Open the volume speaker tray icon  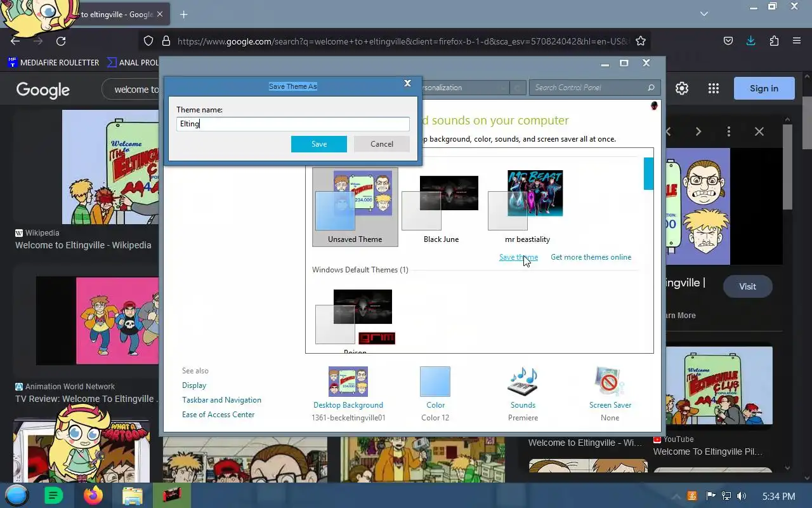point(742,496)
